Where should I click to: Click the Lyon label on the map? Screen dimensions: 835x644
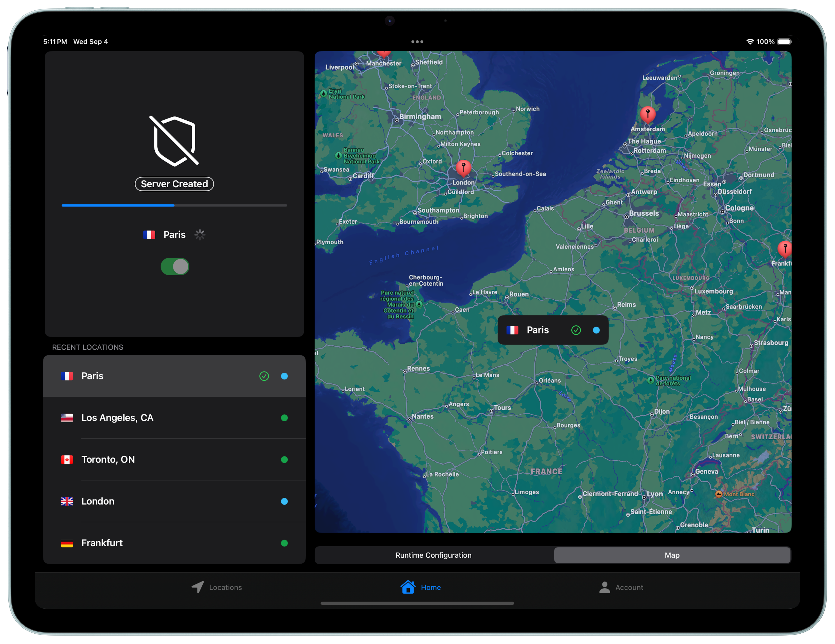pos(655,494)
